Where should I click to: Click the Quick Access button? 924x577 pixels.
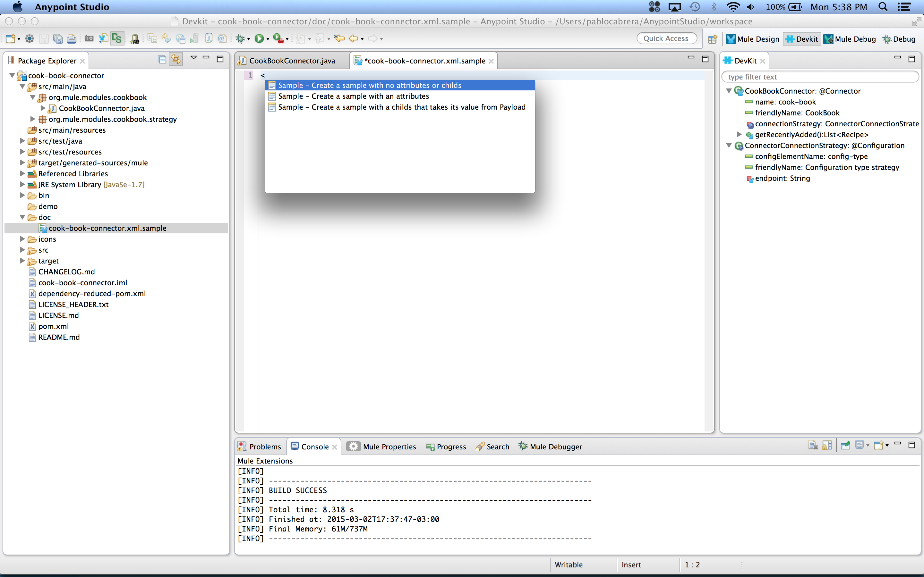pos(667,38)
